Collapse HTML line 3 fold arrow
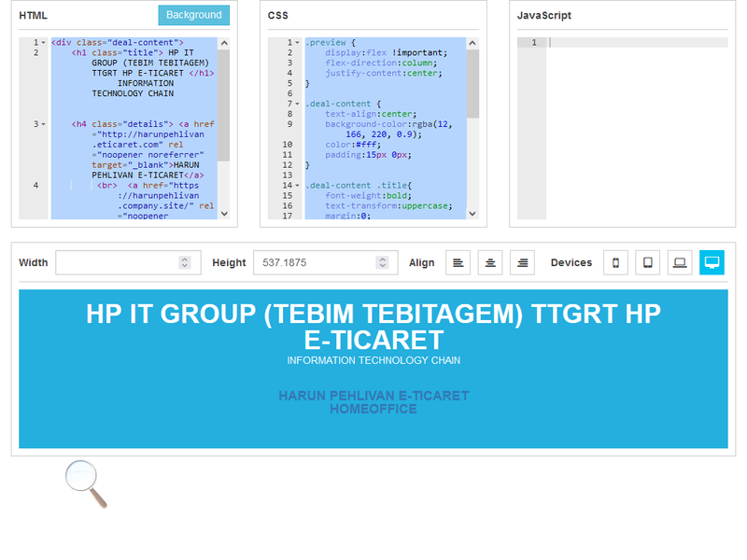Viewport: 747px width, 560px height. pyautogui.click(x=43, y=124)
